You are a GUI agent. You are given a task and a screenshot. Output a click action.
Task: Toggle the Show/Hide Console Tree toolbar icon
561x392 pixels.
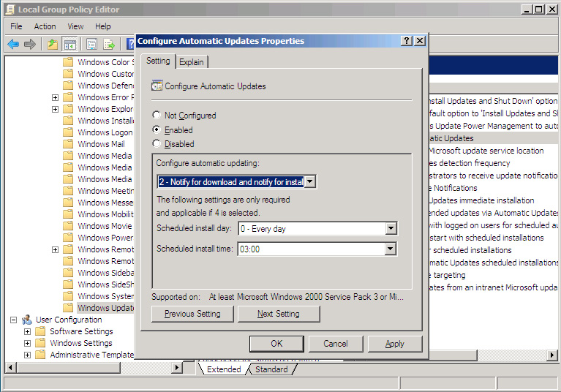pos(70,45)
